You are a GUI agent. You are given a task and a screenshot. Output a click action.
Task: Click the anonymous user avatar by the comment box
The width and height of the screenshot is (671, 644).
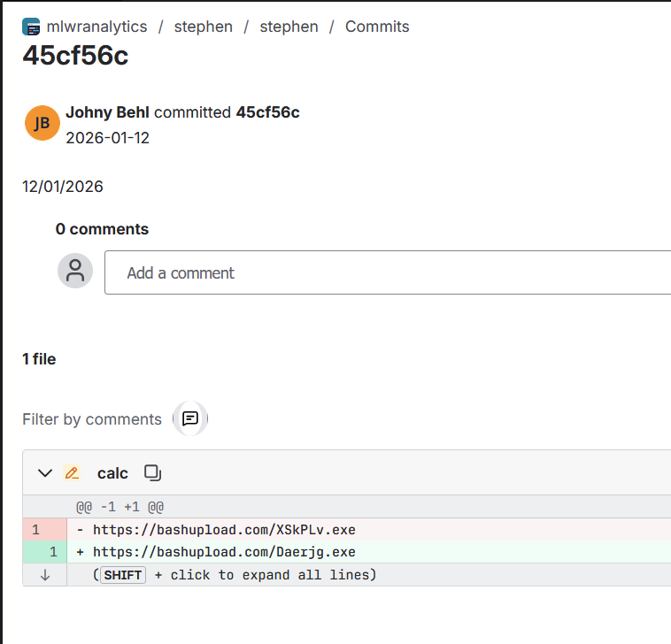[x=75, y=271]
